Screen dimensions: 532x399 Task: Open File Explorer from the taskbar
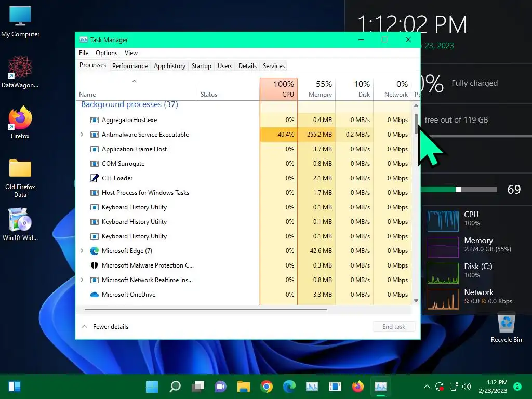[244, 387]
